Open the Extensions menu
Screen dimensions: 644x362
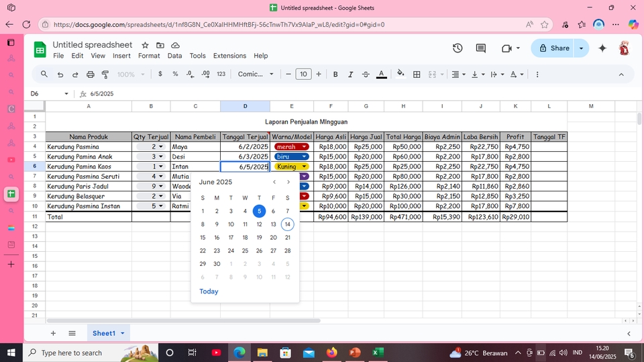tap(229, 56)
